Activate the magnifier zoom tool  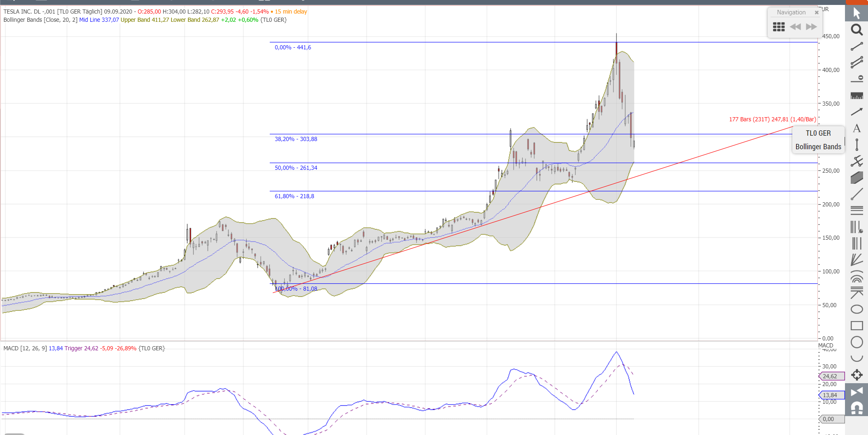[x=856, y=30]
